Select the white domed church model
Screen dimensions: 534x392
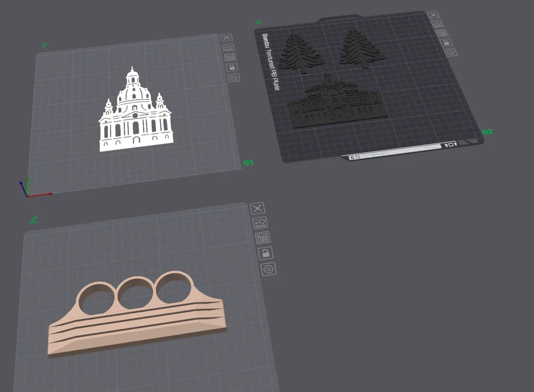tap(136, 113)
